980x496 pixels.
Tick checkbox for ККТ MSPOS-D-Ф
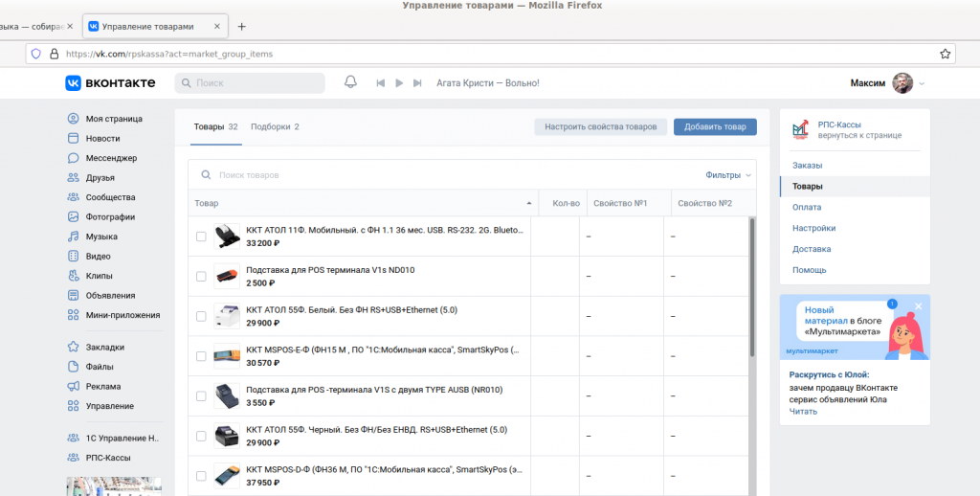point(201,476)
